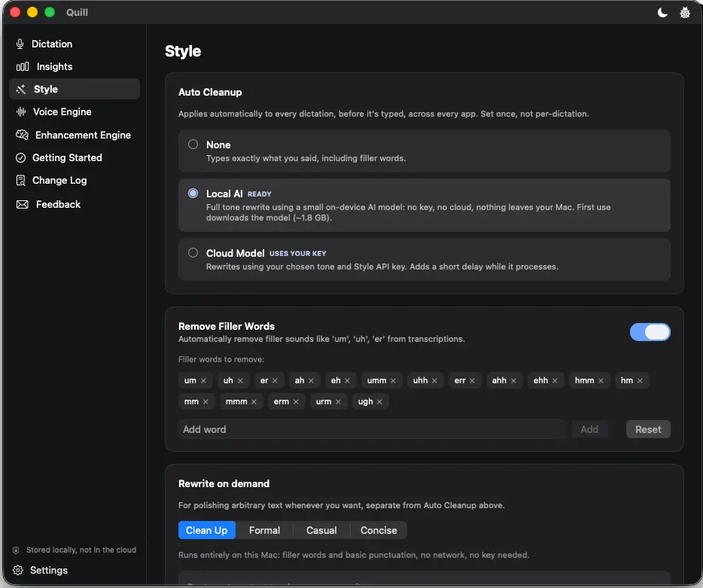Click the Enhancement Engine brain icon
This screenshot has width=703, height=588.
point(22,135)
